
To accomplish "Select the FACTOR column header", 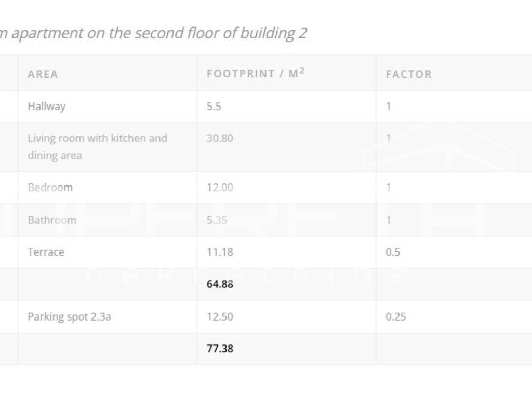I will (x=409, y=74).
